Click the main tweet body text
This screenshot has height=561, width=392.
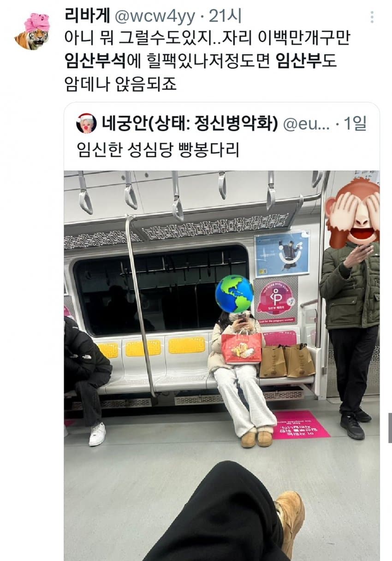(208, 61)
